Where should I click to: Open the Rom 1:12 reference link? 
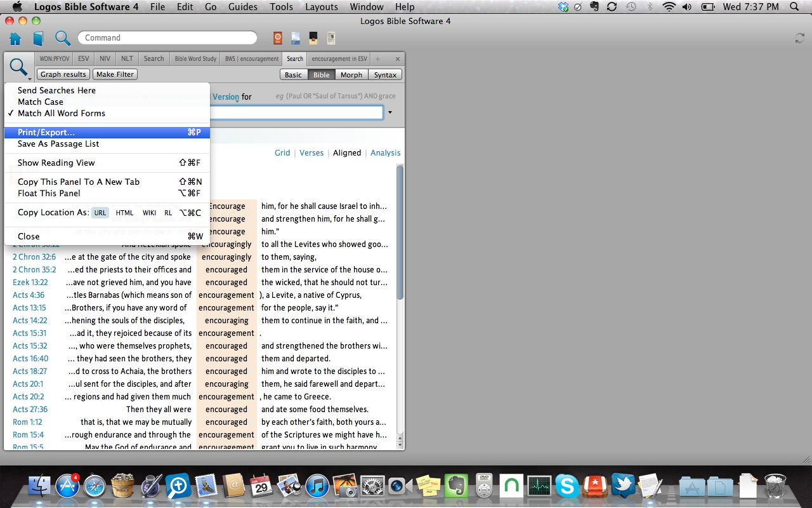click(x=27, y=422)
